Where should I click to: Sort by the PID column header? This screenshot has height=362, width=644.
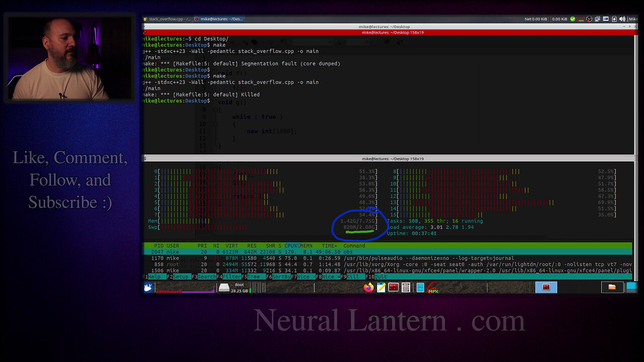[x=159, y=246]
